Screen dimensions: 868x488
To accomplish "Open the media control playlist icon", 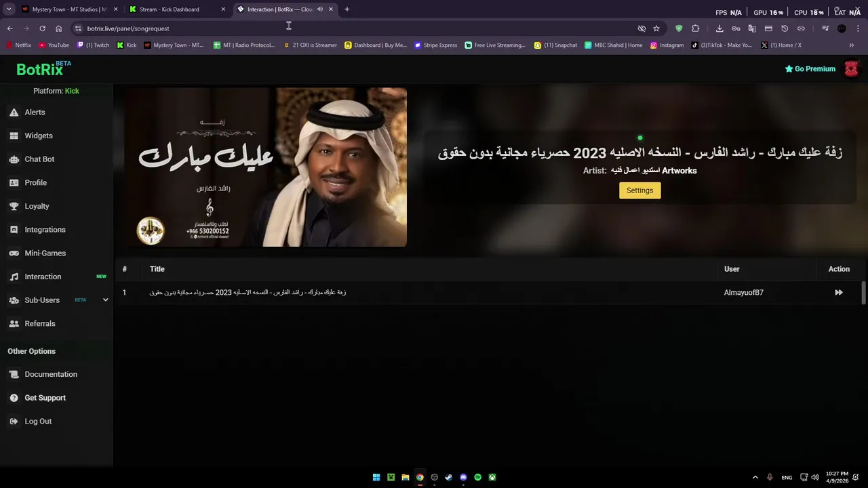I will 825,28.
